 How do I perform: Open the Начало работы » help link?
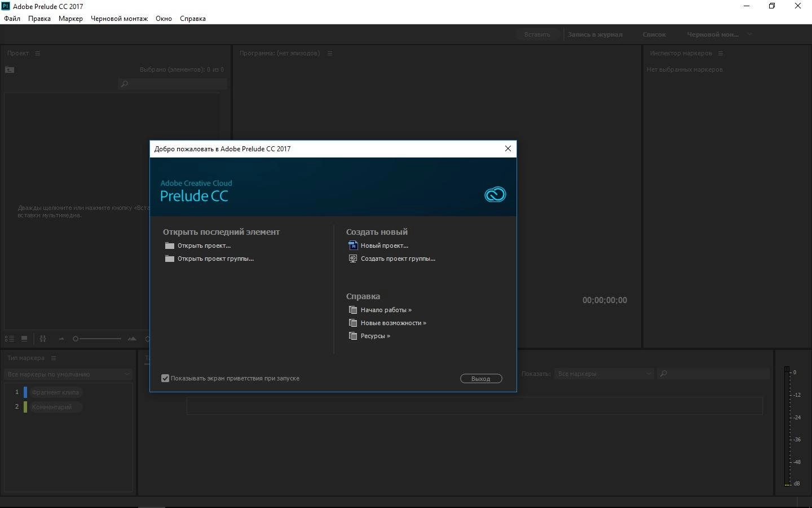386,310
